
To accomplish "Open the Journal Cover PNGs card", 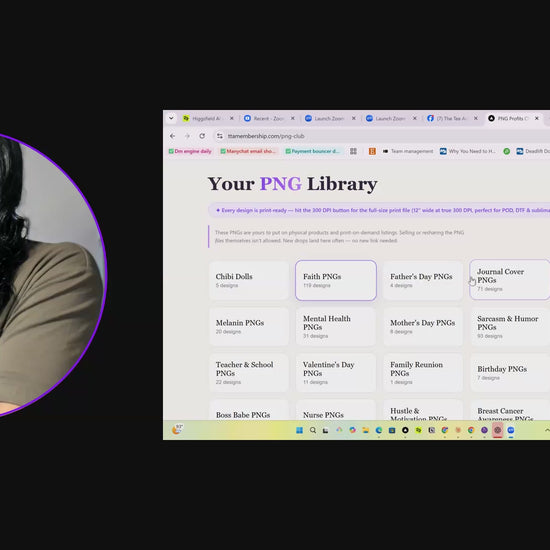I will (510, 280).
